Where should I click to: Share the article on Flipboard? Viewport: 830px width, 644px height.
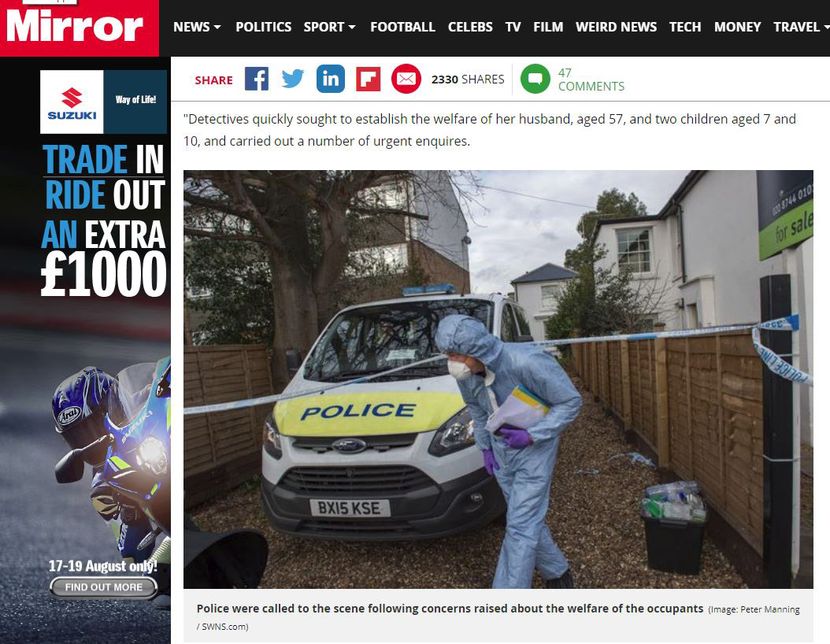click(368, 79)
